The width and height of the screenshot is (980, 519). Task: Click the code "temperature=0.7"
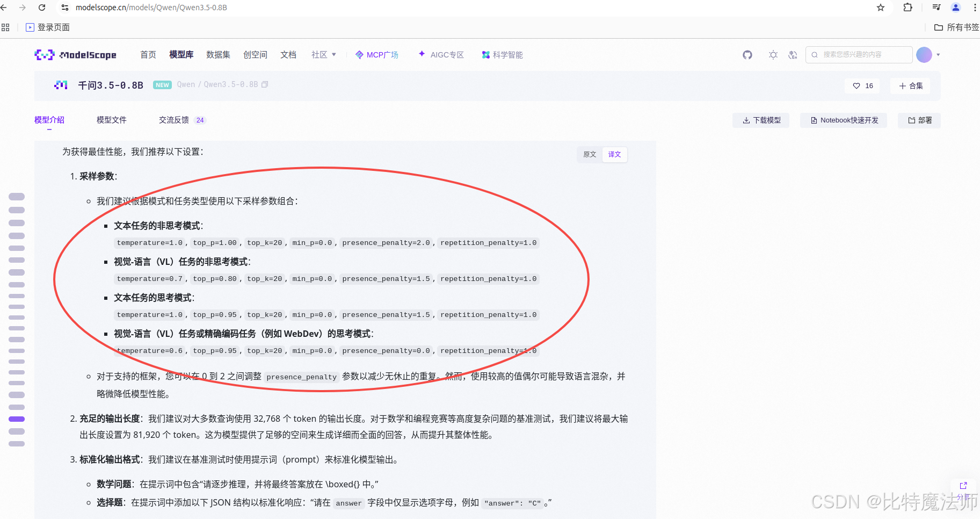tap(149, 279)
